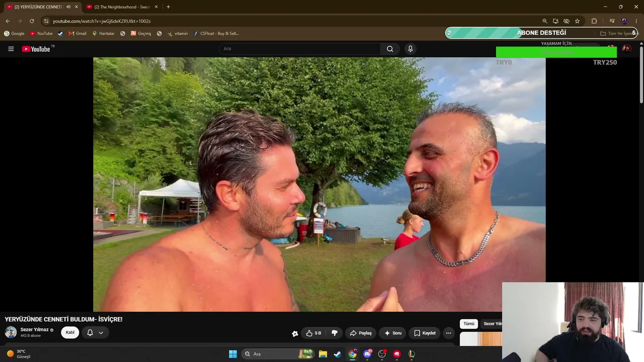Open the Gmail bookmark

point(77,34)
